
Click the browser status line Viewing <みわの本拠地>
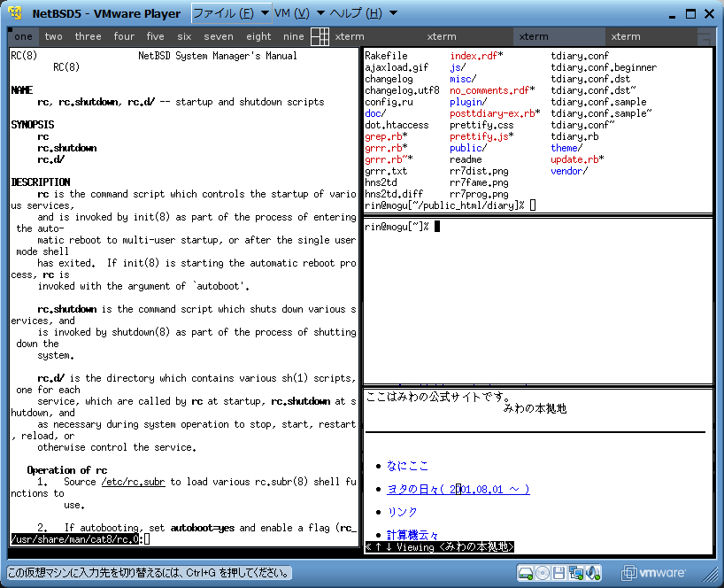(439, 547)
